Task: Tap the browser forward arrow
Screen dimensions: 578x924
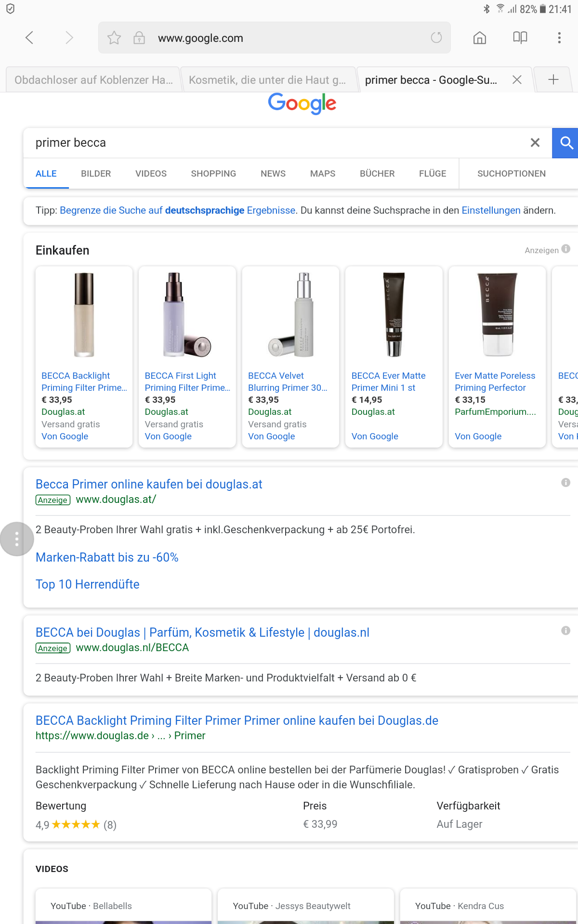Action: coord(69,38)
